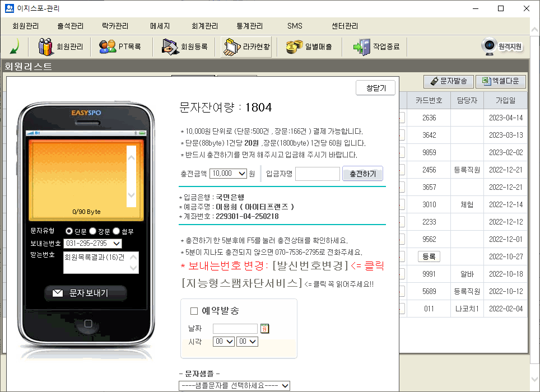Click the 충전하기 button
Viewport: 540px width, 392px height.
[x=362, y=174]
